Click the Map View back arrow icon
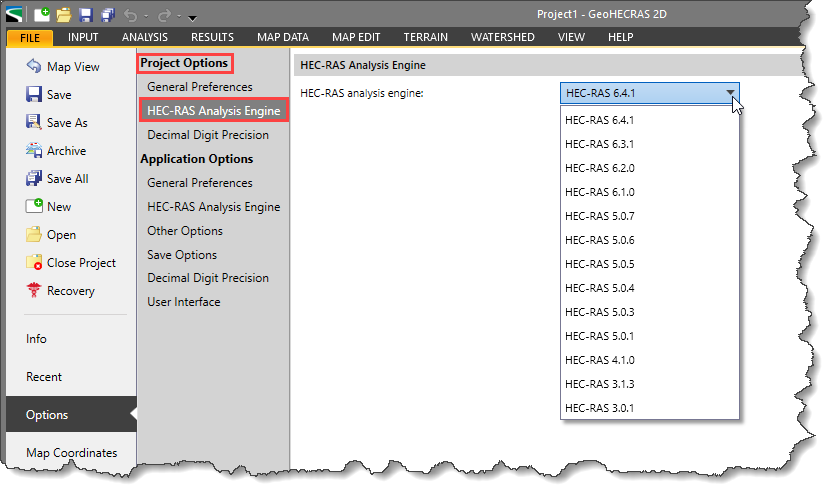The image size is (824, 490). pyautogui.click(x=34, y=66)
